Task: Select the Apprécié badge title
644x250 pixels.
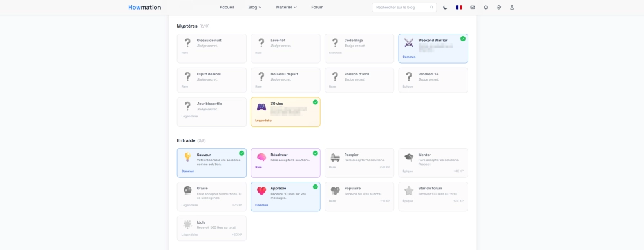Action: 278,188
